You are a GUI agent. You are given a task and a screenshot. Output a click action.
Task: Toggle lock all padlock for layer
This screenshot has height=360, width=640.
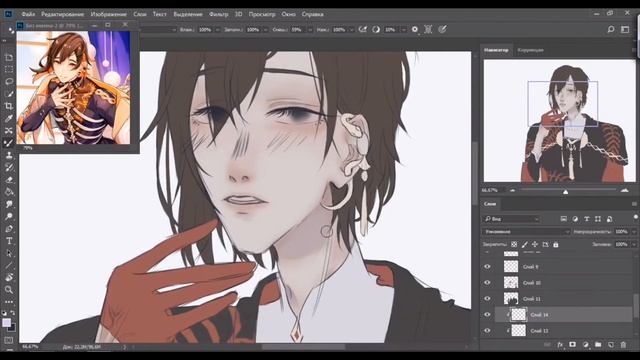coord(556,244)
